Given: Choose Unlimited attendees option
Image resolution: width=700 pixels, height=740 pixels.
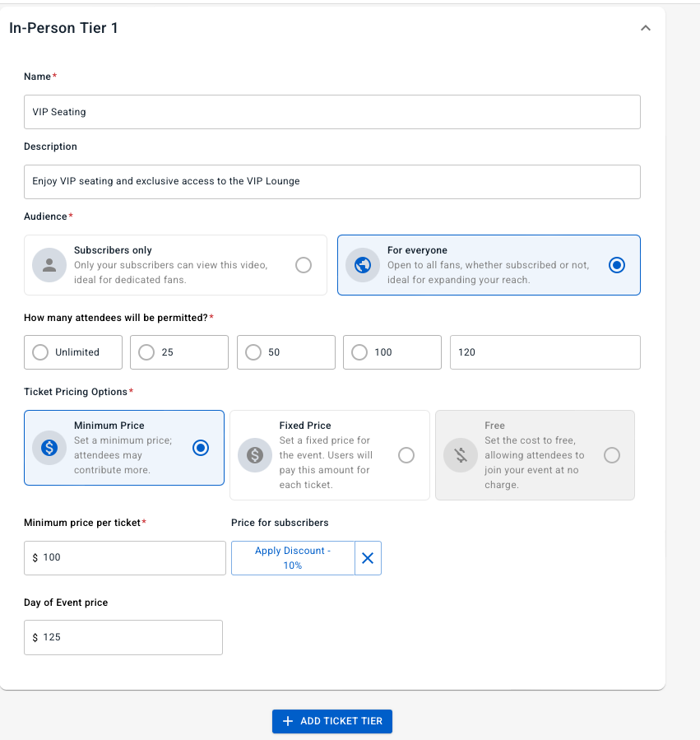Looking at the screenshot, I should 73,352.
